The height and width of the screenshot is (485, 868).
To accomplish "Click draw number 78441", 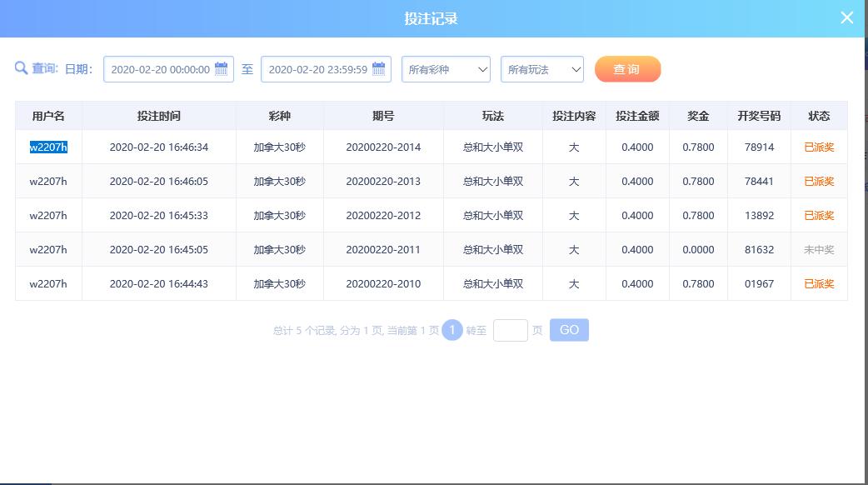I will click(x=759, y=182).
